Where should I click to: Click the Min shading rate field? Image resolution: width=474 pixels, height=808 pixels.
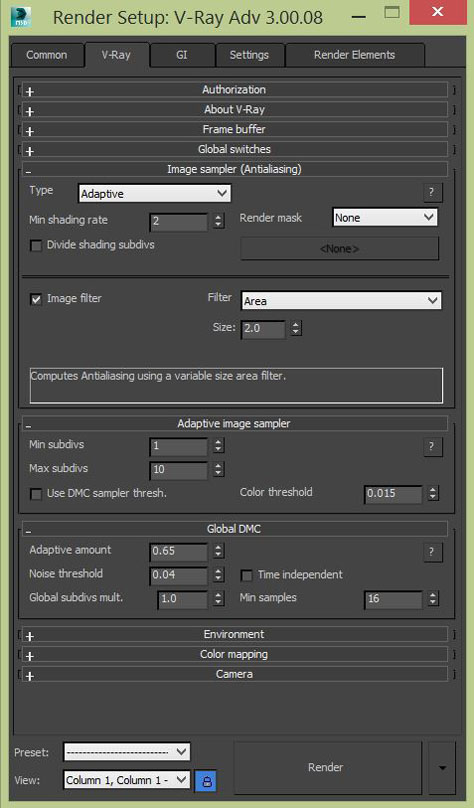point(179,222)
